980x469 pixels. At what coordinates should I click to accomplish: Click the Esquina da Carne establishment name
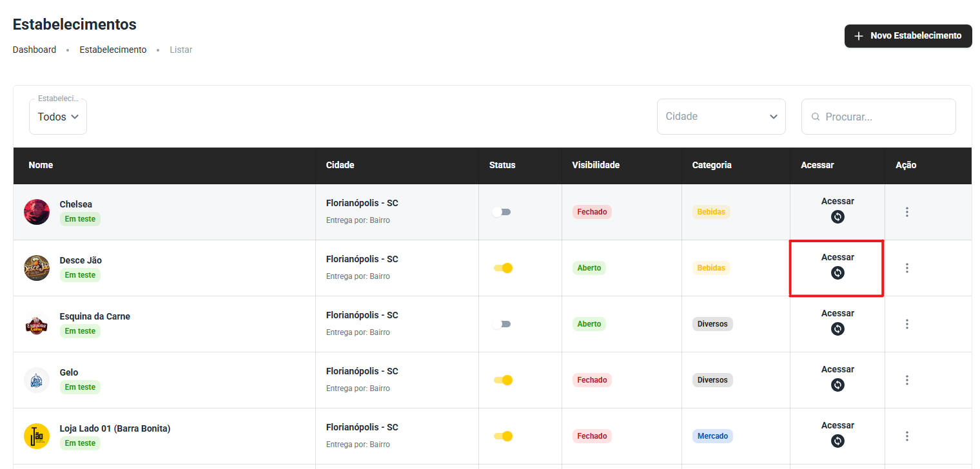point(95,316)
